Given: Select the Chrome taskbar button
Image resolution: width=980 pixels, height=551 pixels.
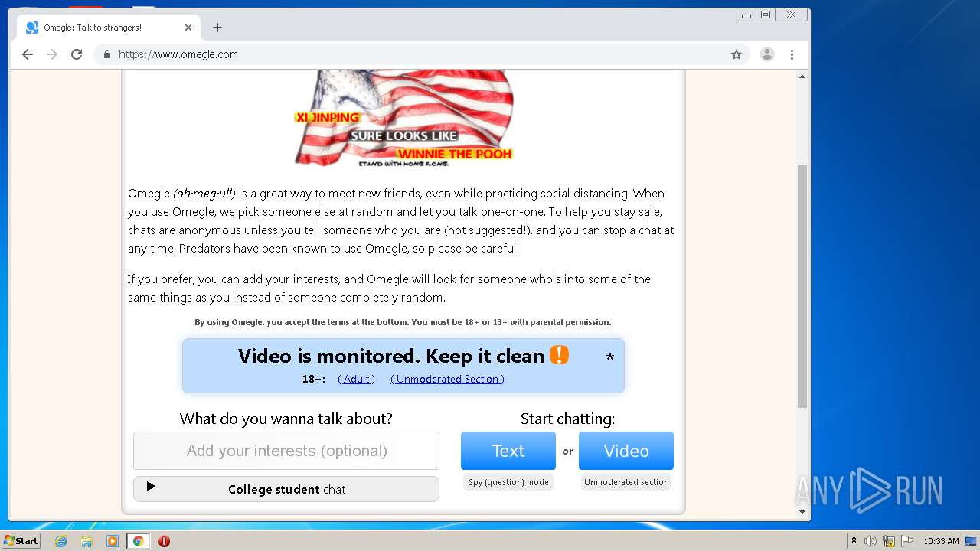Looking at the screenshot, I should (x=139, y=541).
